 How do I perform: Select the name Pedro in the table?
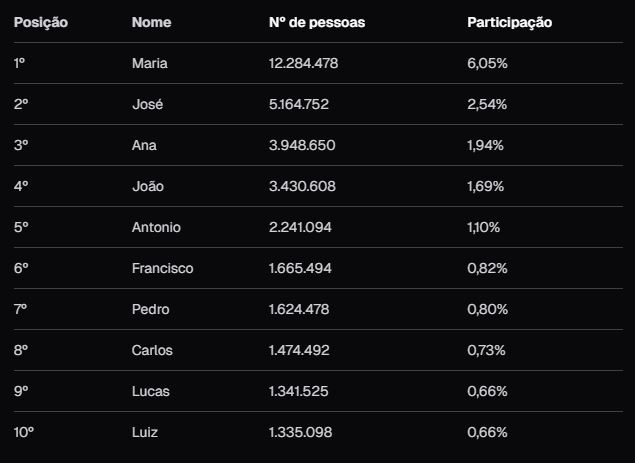pos(150,309)
